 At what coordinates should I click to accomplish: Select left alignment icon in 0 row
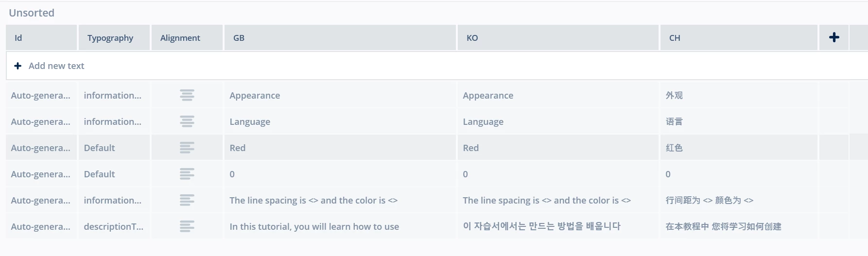click(187, 174)
